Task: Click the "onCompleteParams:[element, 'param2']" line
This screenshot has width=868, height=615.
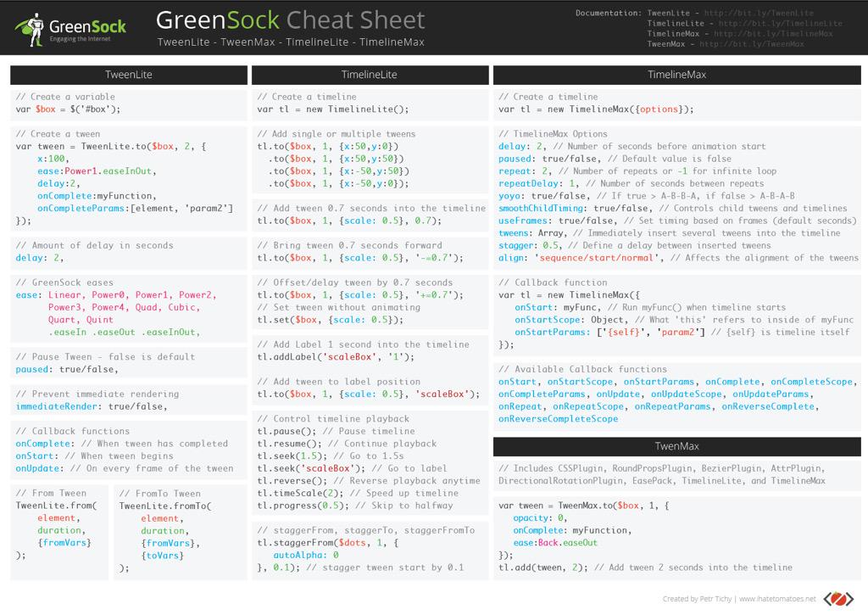Action: [x=135, y=209]
